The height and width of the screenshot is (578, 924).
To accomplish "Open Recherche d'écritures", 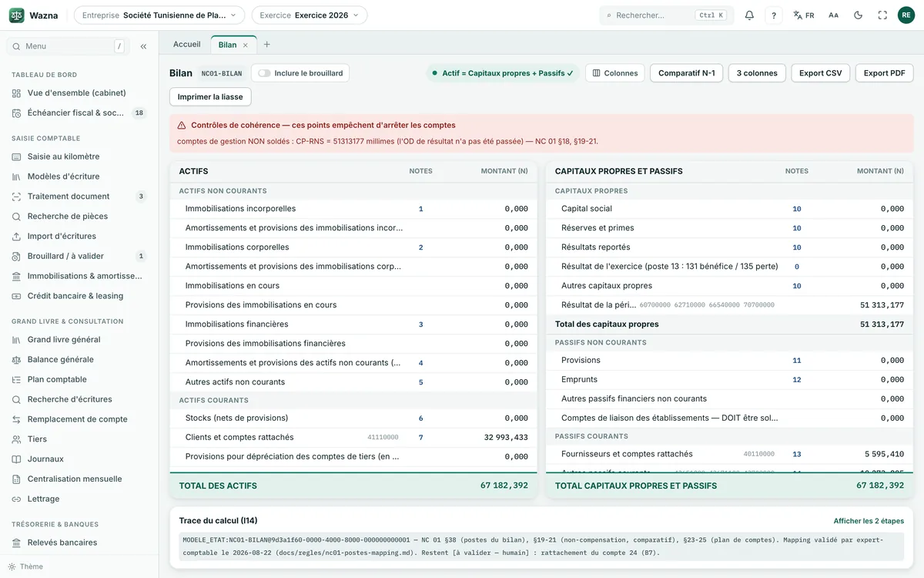I will 79,399.
